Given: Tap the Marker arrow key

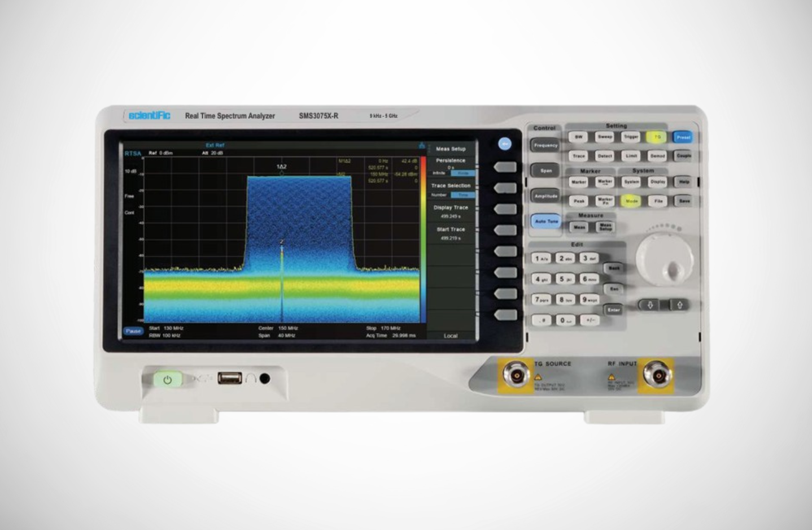Looking at the screenshot, I should pyautogui.click(x=605, y=182).
